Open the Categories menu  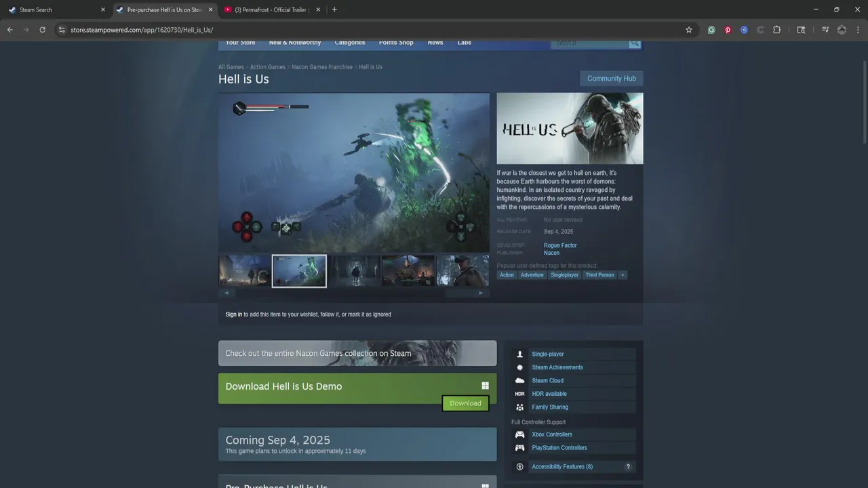click(350, 43)
